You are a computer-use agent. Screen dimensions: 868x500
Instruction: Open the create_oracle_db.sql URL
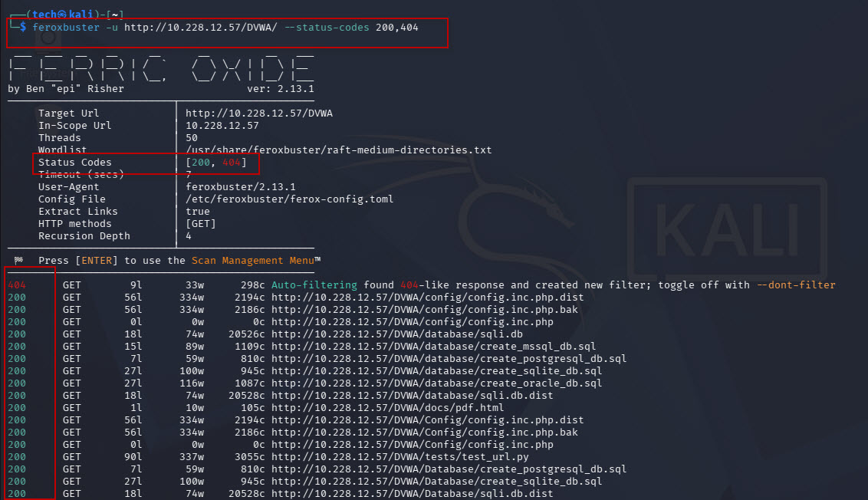(437, 383)
